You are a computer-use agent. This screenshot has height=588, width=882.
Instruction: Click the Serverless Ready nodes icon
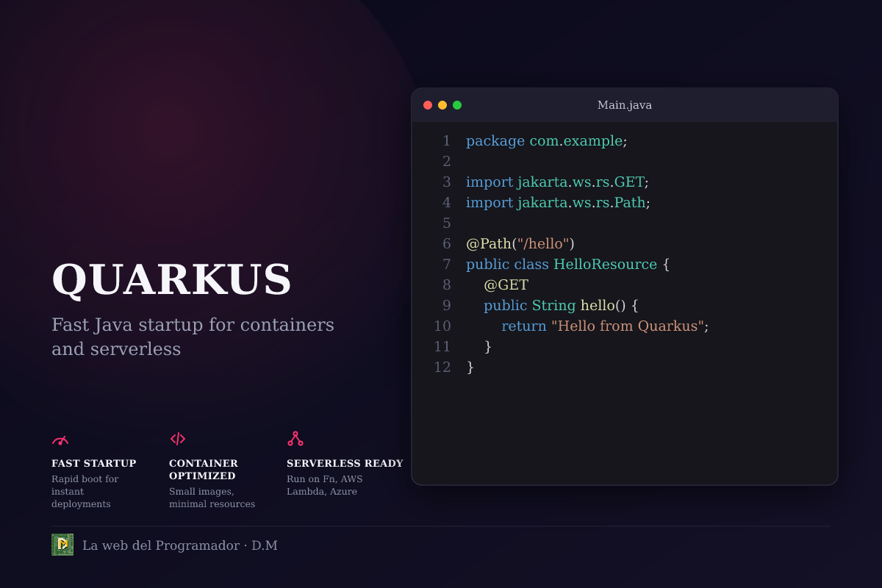coord(295,439)
